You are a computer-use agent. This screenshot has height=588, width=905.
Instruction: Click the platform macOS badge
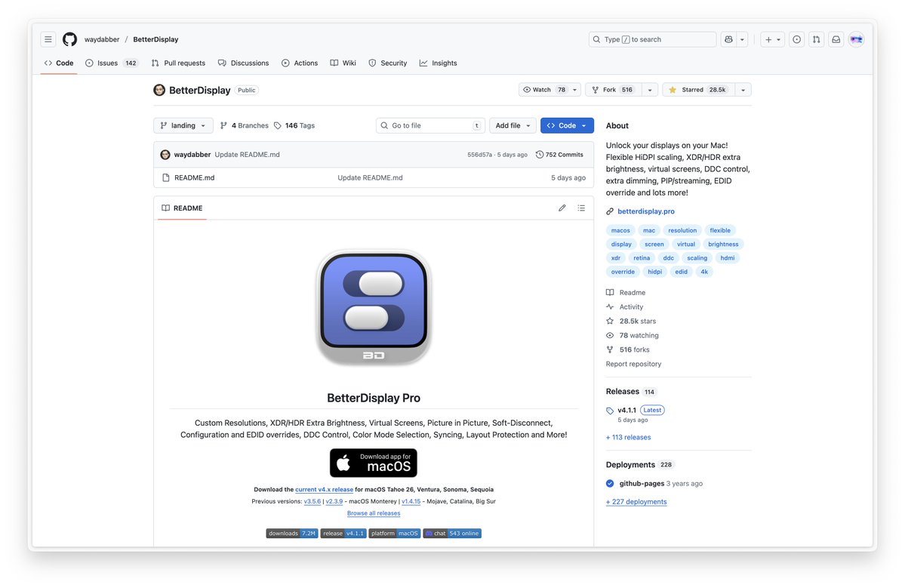pyautogui.click(x=394, y=533)
